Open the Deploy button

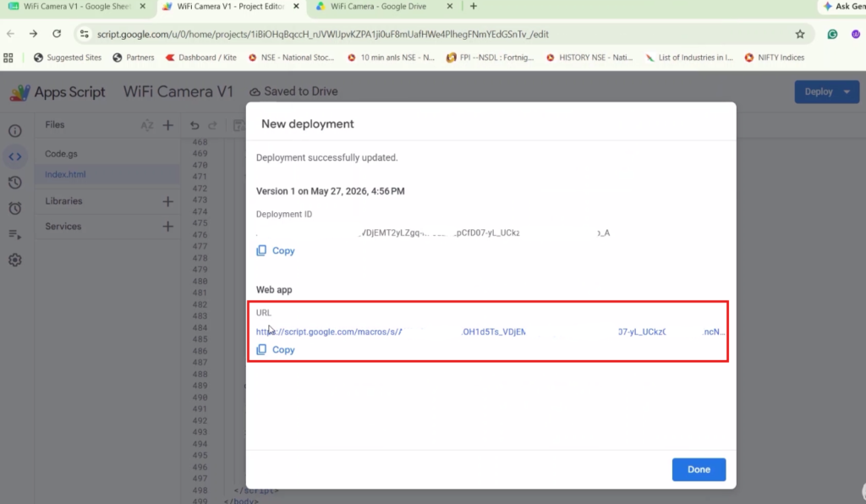(819, 91)
